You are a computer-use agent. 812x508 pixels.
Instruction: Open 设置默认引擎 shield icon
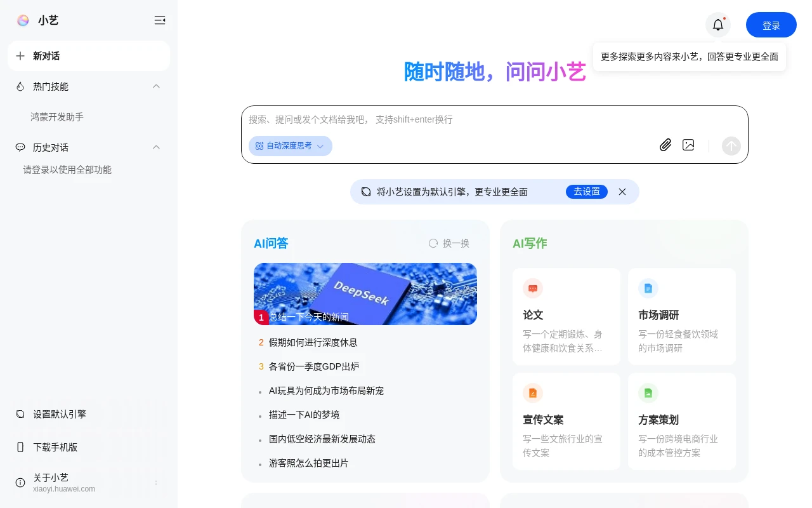click(20, 414)
